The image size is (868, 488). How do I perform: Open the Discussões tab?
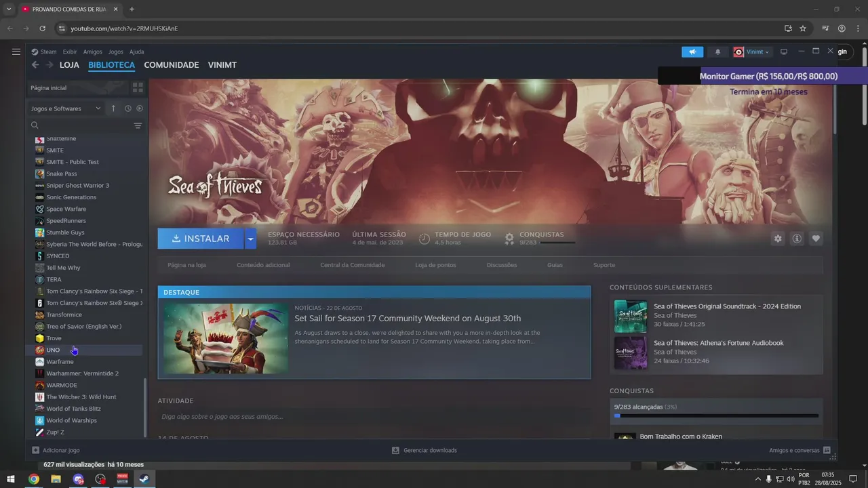pos(502,265)
